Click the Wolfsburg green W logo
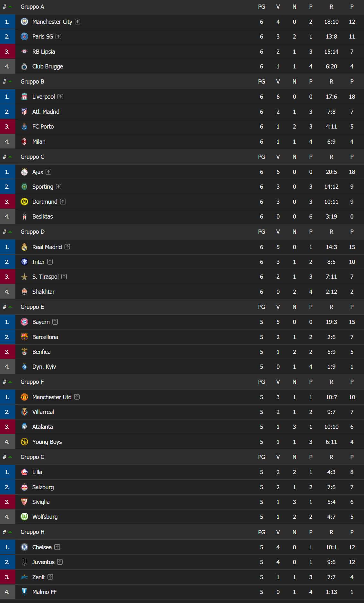This screenshot has width=364, height=603. [24, 517]
